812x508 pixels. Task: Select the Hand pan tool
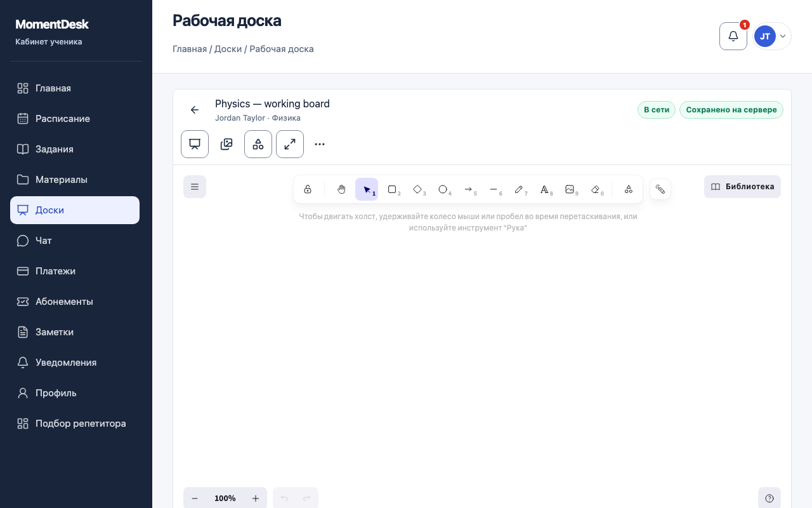click(341, 189)
